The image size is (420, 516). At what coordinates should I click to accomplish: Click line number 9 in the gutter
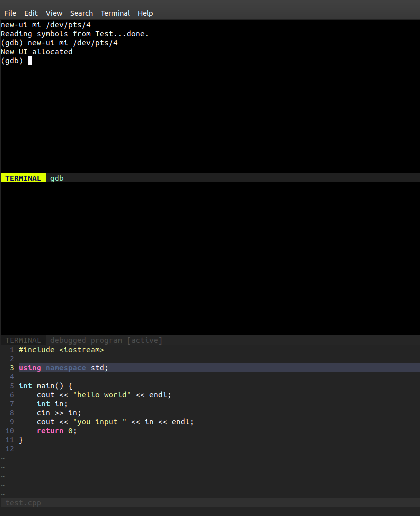[x=11, y=422]
